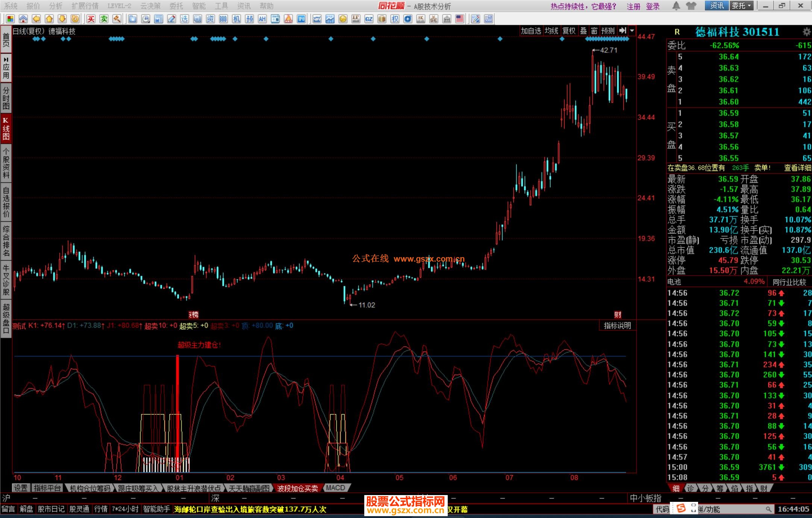Click the shirt skin-change icon
The width and height of the screenshot is (812, 518).
point(691,6)
